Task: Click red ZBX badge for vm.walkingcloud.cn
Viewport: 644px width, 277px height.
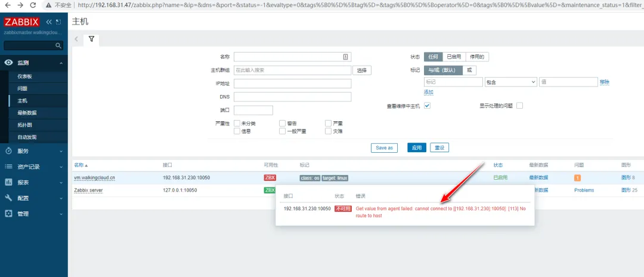Action: [270, 177]
